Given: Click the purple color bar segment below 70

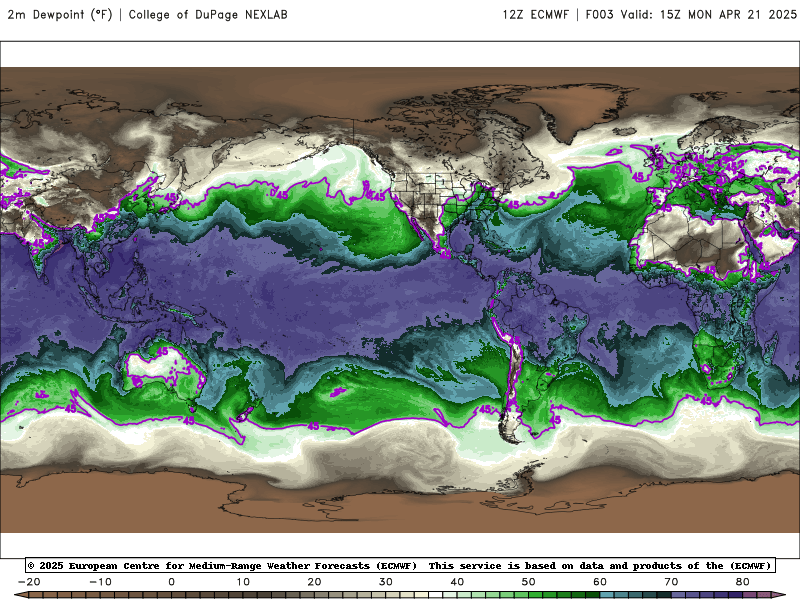Looking at the screenshot, I should click(679, 596).
